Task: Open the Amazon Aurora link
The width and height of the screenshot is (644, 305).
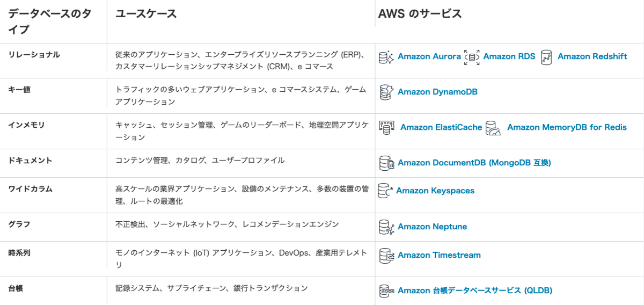Action: [x=429, y=56]
